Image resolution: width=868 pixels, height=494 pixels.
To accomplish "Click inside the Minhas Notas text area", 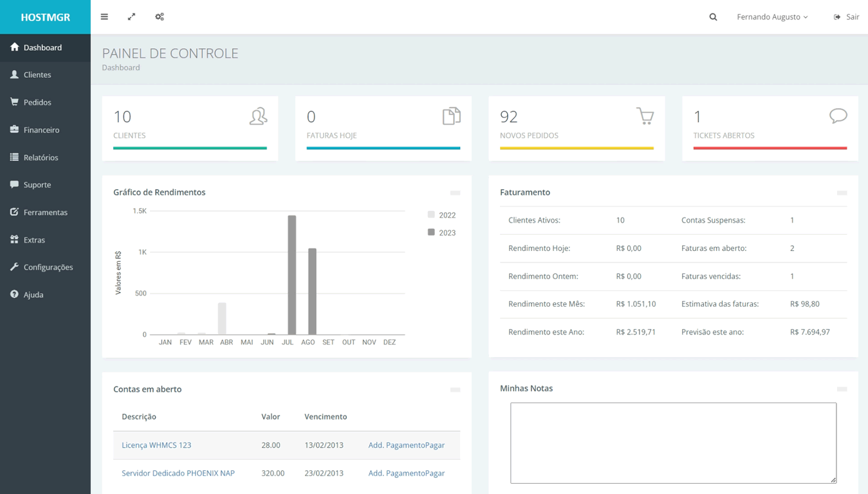I will coord(673,443).
